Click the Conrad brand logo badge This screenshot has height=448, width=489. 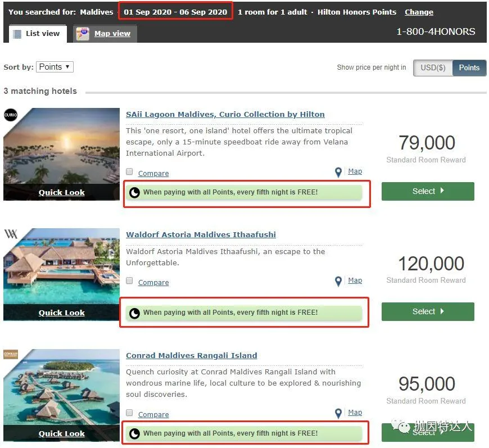(x=11, y=354)
